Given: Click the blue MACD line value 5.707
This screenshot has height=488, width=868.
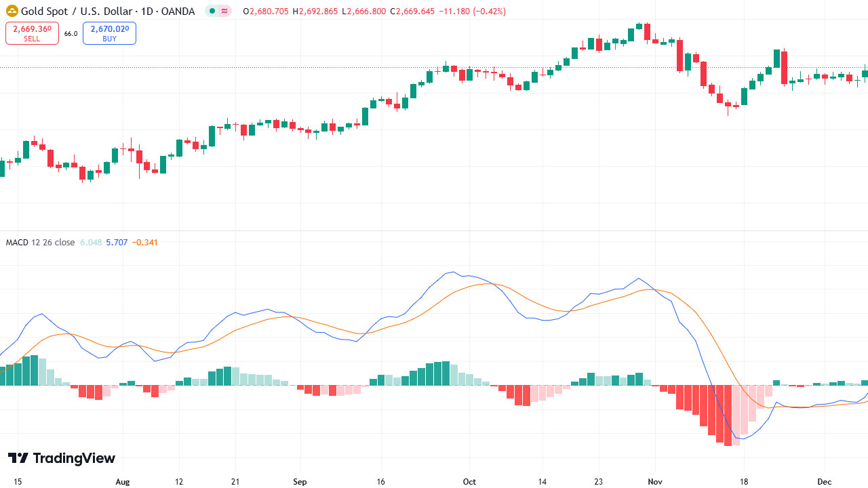Looking at the screenshot, I should point(117,242).
